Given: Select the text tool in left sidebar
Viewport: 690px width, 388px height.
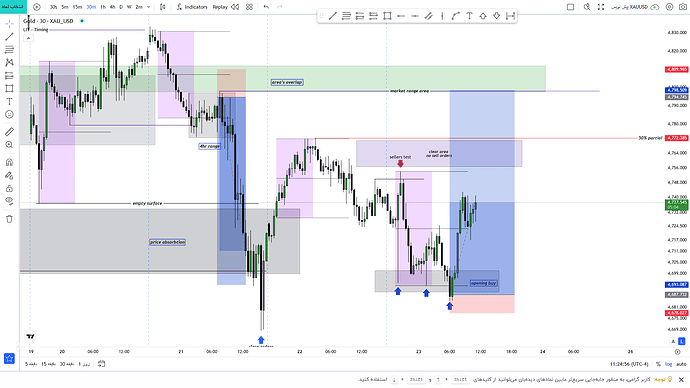Looking at the screenshot, I should 9,101.
